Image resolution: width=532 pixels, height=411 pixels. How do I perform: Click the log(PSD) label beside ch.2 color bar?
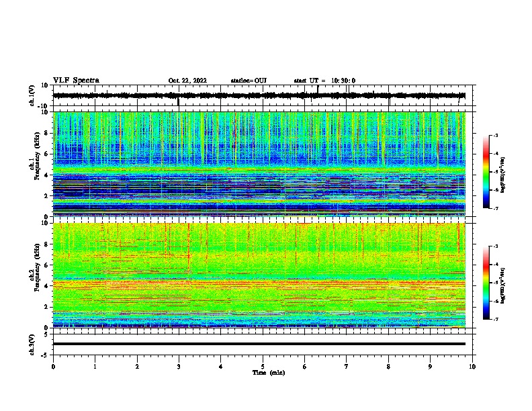point(503,286)
